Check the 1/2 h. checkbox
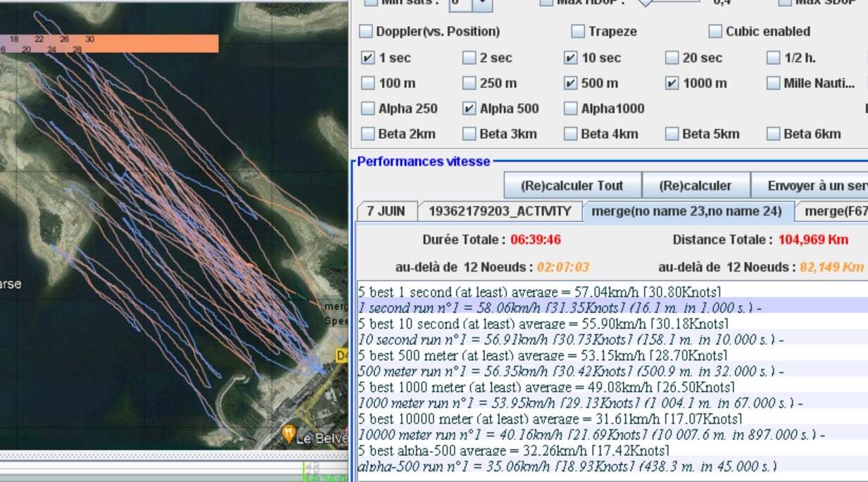 [x=773, y=58]
